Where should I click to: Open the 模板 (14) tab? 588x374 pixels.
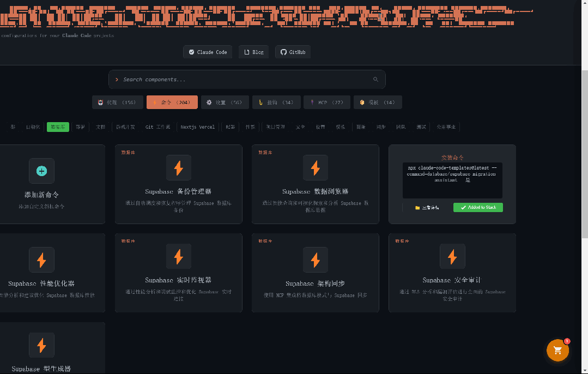[x=378, y=102]
